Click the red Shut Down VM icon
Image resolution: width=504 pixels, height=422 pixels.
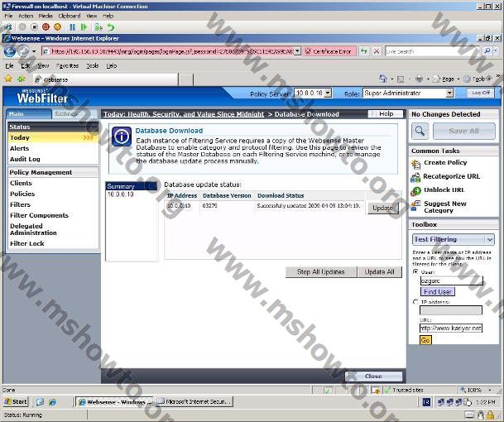[46, 27]
